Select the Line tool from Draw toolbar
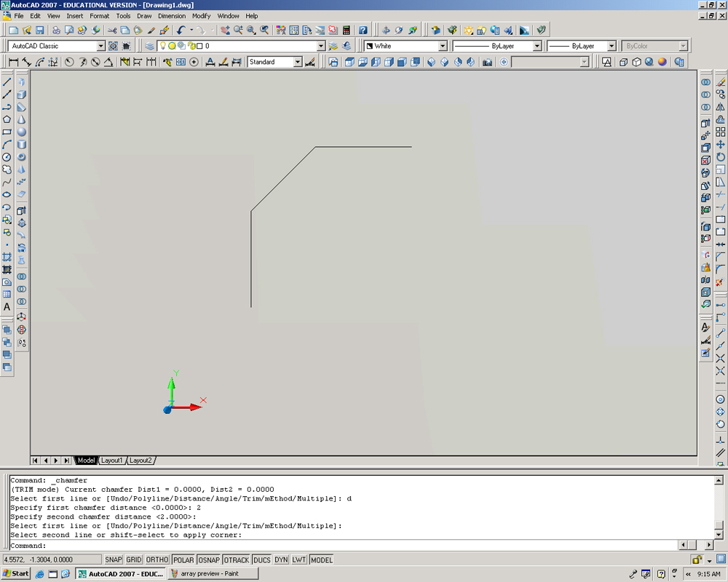Viewport: 728px width, 582px height. coord(7,82)
